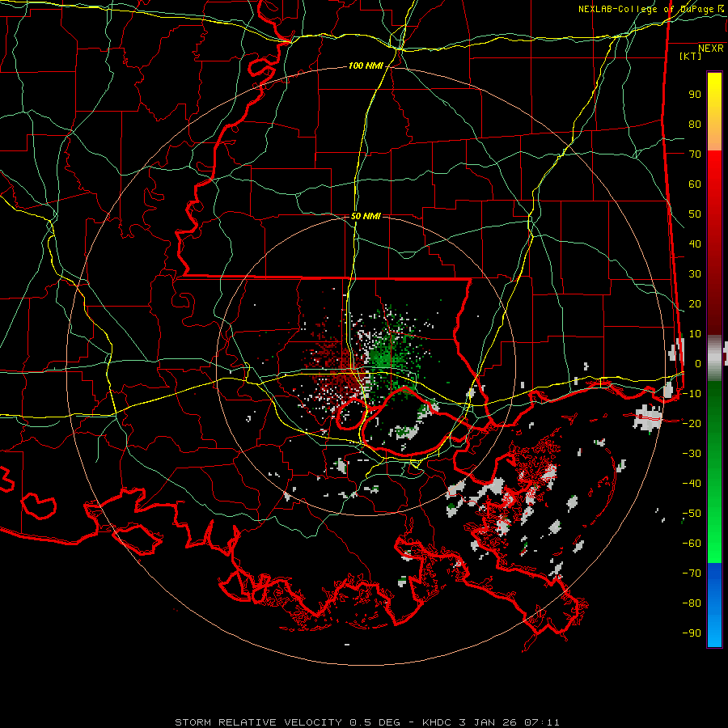The width and height of the screenshot is (728, 728).
Task: Select the 60 value on the velocity scale
Action: pyautogui.click(x=695, y=184)
